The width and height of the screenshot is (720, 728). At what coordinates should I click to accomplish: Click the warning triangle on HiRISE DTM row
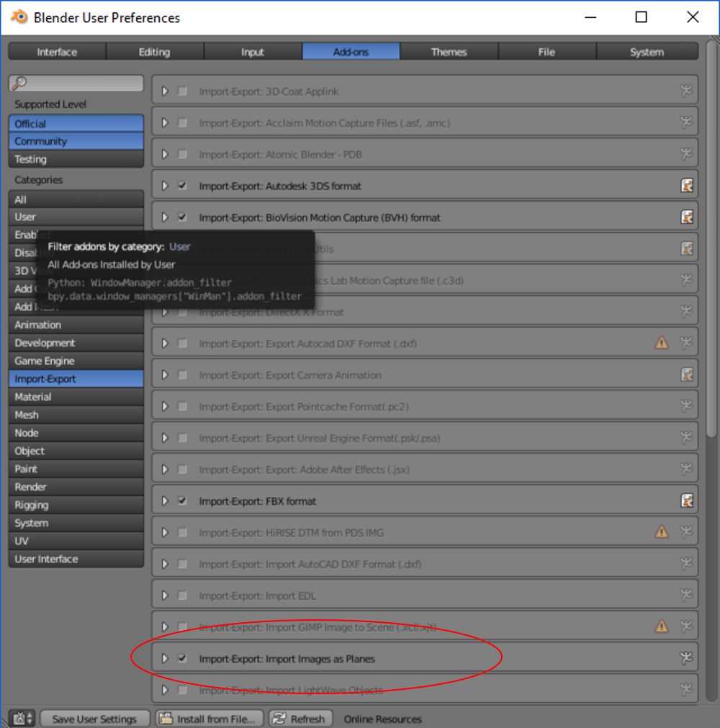[x=662, y=532]
